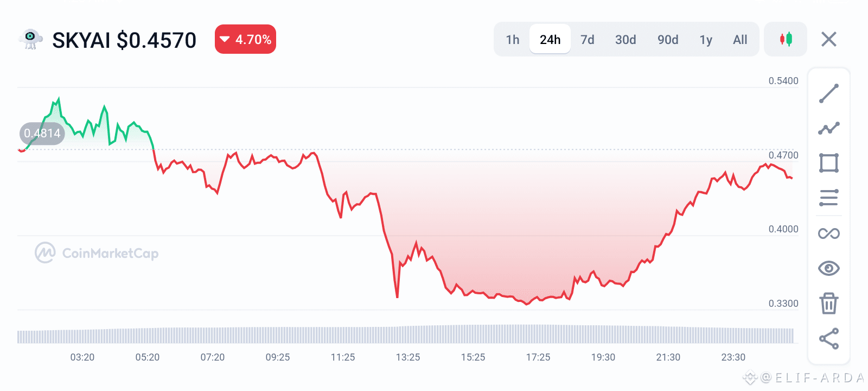Image resolution: width=868 pixels, height=391 pixels.
Task: Choose the rectangle shape tool
Action: click(829, 163)
